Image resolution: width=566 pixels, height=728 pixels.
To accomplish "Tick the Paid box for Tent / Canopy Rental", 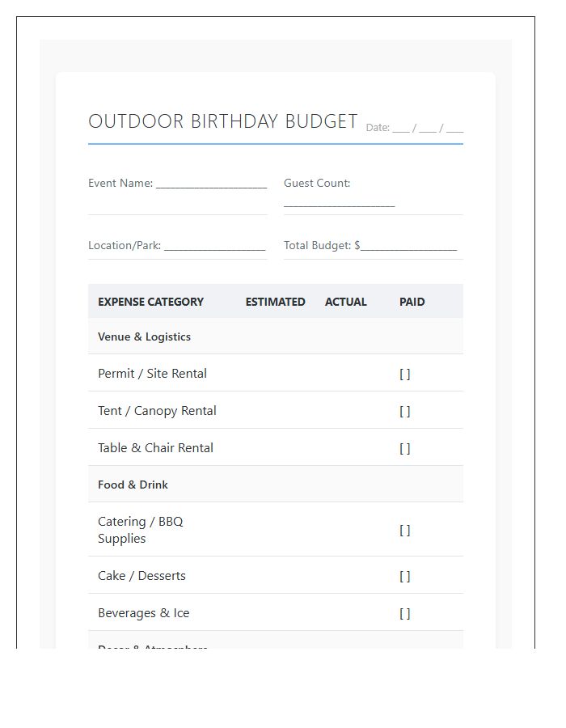I will (x=404, y=411).
